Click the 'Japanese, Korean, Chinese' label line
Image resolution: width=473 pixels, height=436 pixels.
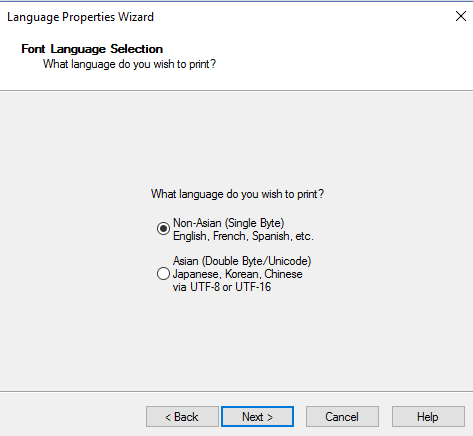pyautogui.click(x=238, y=274)
